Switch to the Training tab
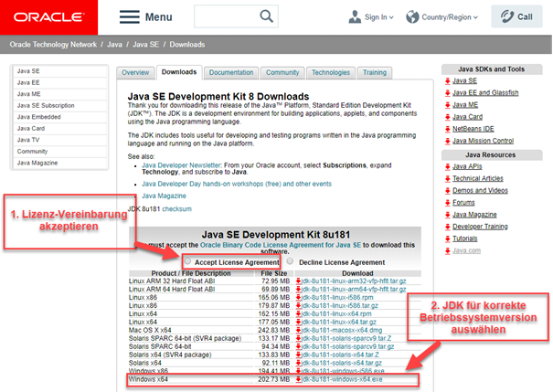 [375, 72]
